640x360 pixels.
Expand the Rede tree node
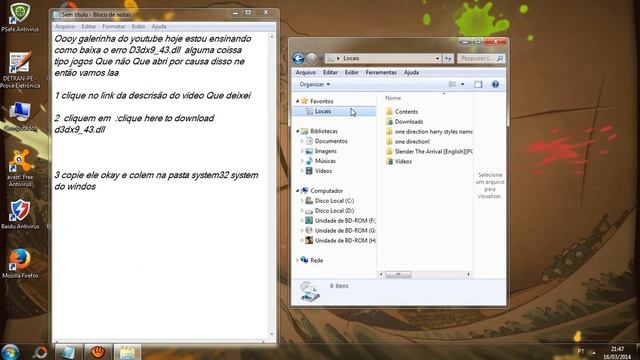(298, 260)
